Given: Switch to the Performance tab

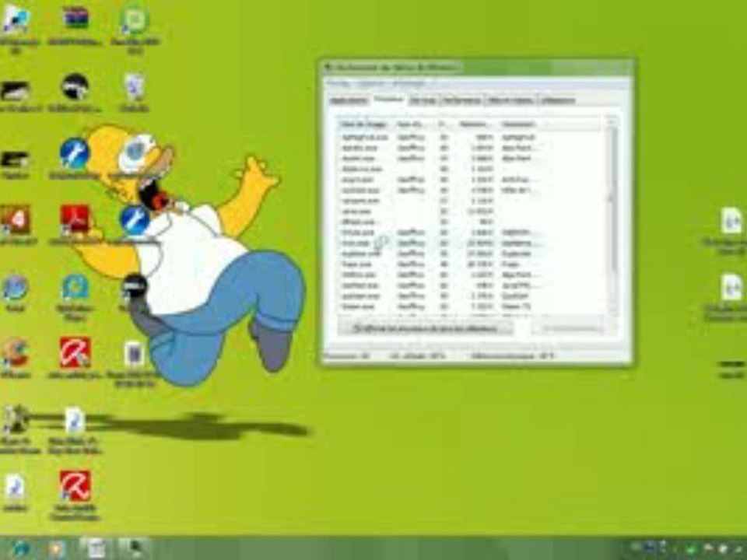Looking at the screenshot, I should tap(462, 100).
